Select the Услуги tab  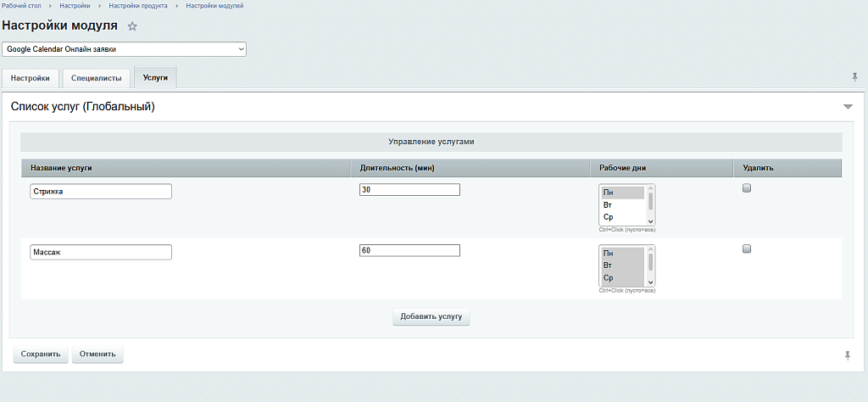[x=155, y=78]
